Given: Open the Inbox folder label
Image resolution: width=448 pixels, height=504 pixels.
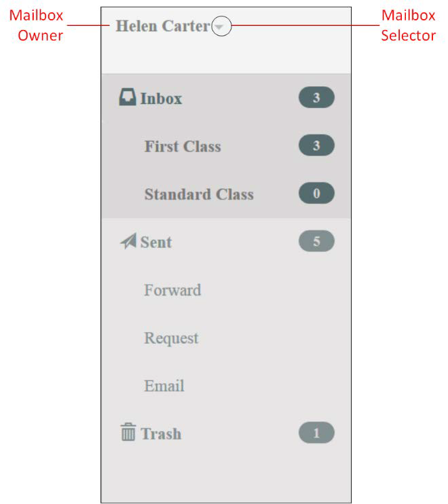Looking at the screenshot, I should click(x=162, y=98).
